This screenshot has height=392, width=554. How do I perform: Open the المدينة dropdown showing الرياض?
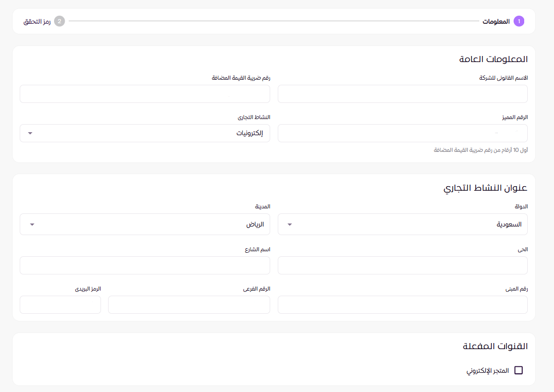click(145, 224)
